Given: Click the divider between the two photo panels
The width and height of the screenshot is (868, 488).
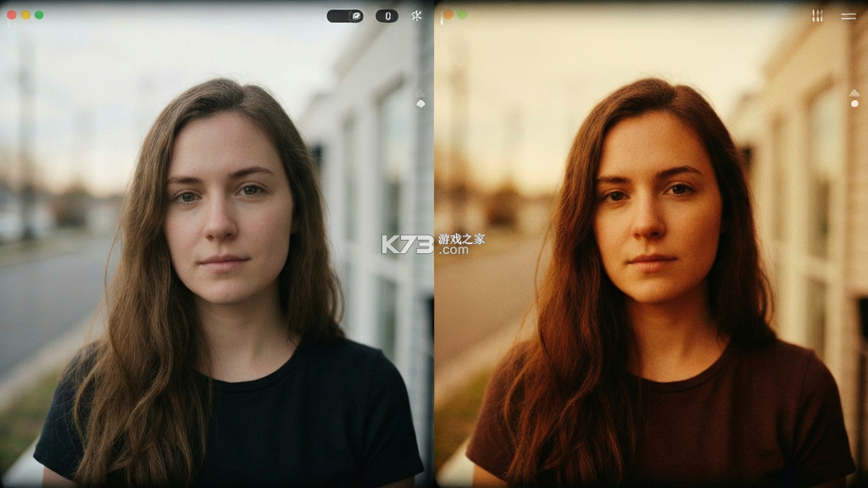Looking at the screenshot, I should click(433, 244).
